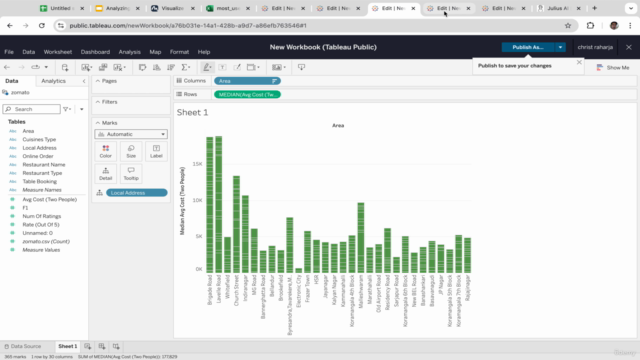Click the zomato data source icon
640x360 pixels.
click(x=5, y=93)
